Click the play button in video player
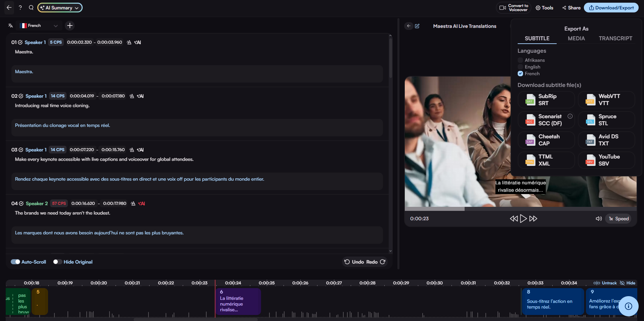Image resolution: width=644 pixels, height=321 pixels. point(523,219)
